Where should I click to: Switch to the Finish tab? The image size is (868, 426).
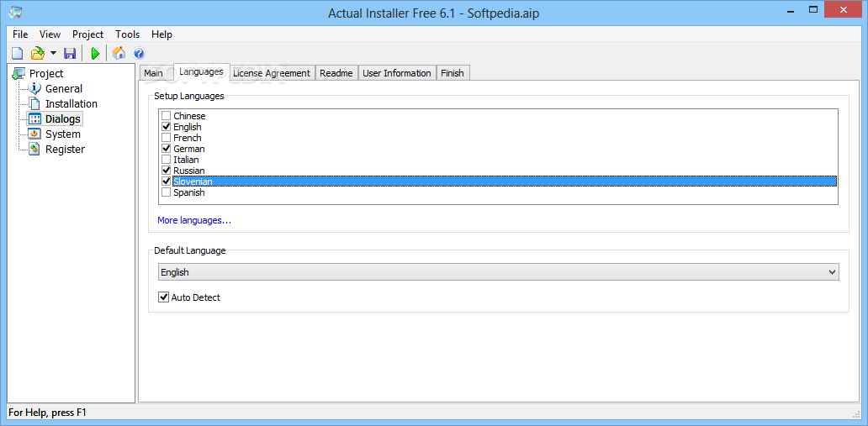click(453, 73)
